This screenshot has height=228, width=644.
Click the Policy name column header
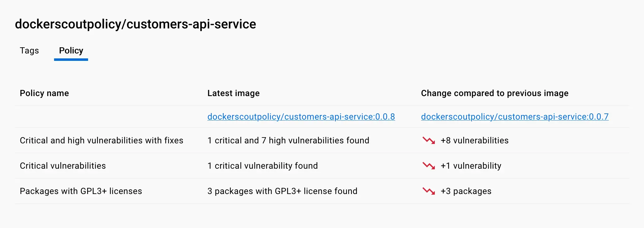pos(44,93)
